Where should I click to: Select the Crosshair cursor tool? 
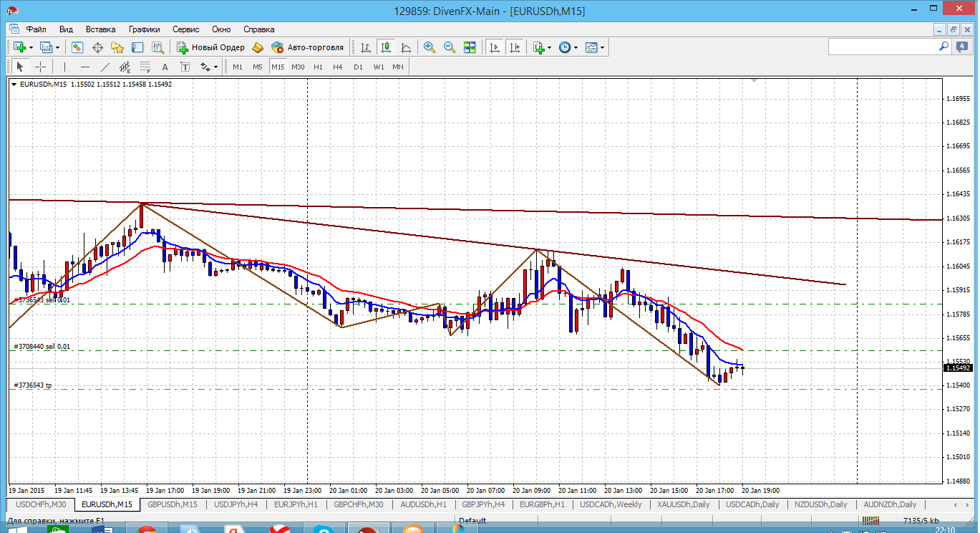coord(41,67)
